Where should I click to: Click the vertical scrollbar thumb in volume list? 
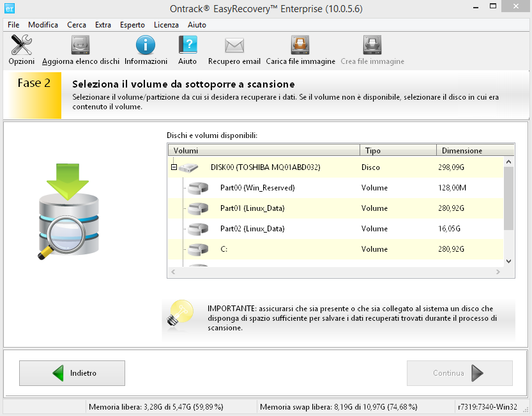click(508, 198)
